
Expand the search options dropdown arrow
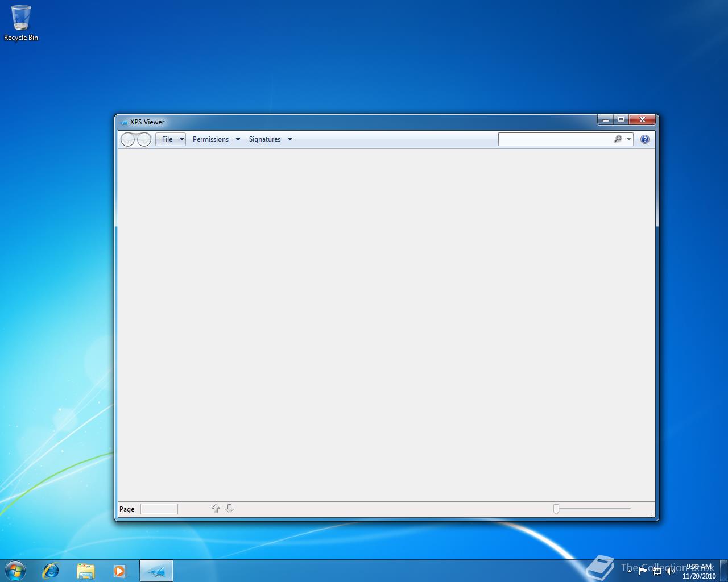click(628, 139)
